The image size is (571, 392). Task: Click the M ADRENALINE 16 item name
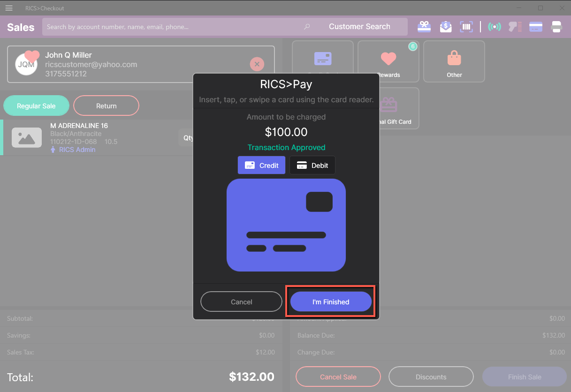[x=79, y=126]
